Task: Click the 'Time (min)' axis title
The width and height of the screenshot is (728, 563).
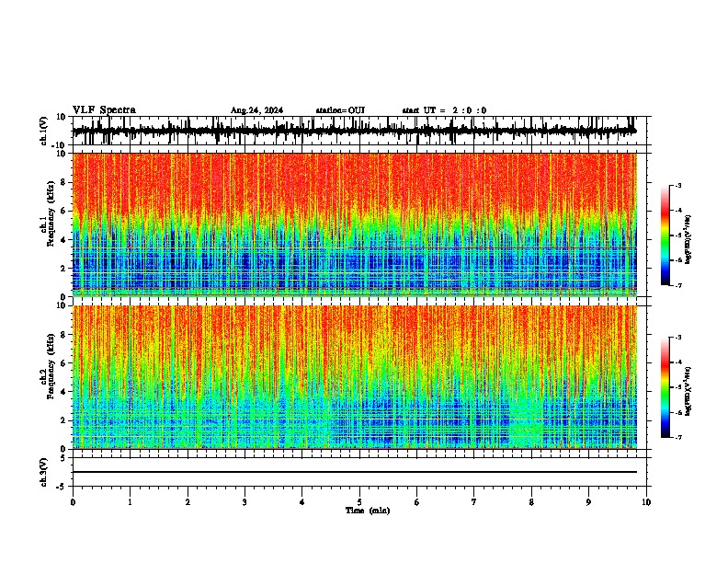Action: point(368,511)
